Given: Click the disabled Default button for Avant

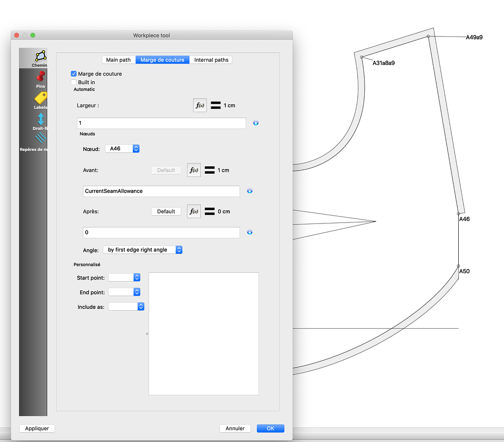Looking at the screenshot, I should click(x=166, y=170).
